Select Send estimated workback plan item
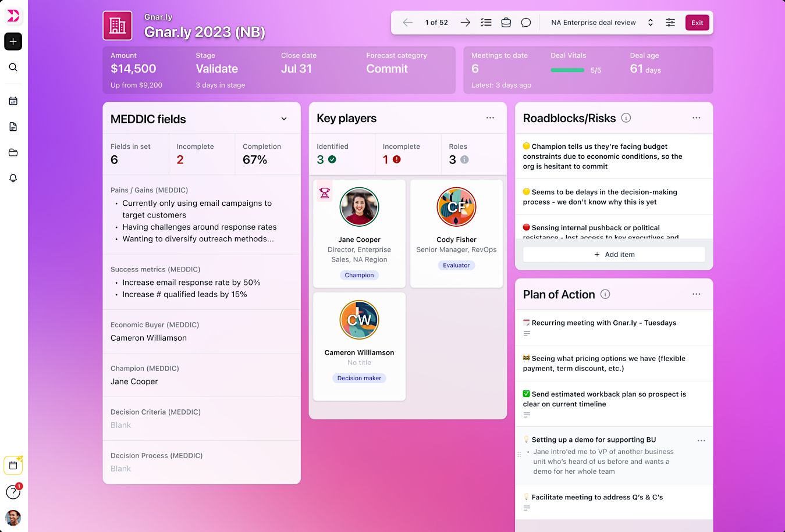 point(614,404)
